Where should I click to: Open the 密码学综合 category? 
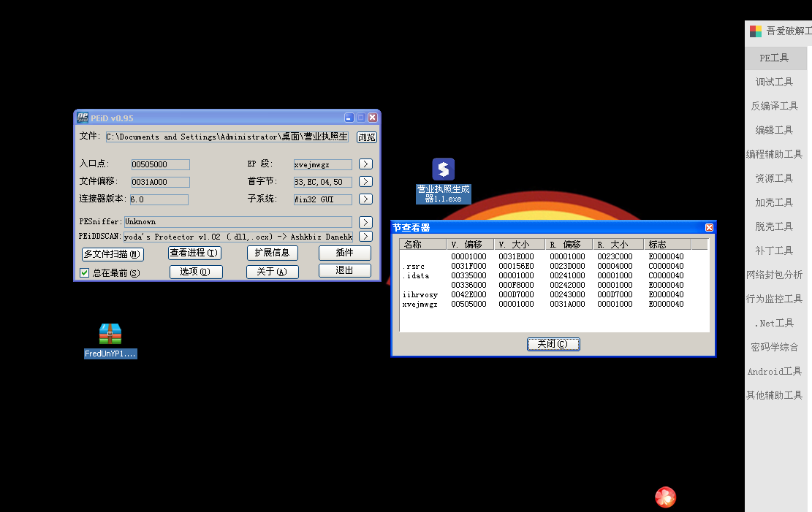[775, 347]
